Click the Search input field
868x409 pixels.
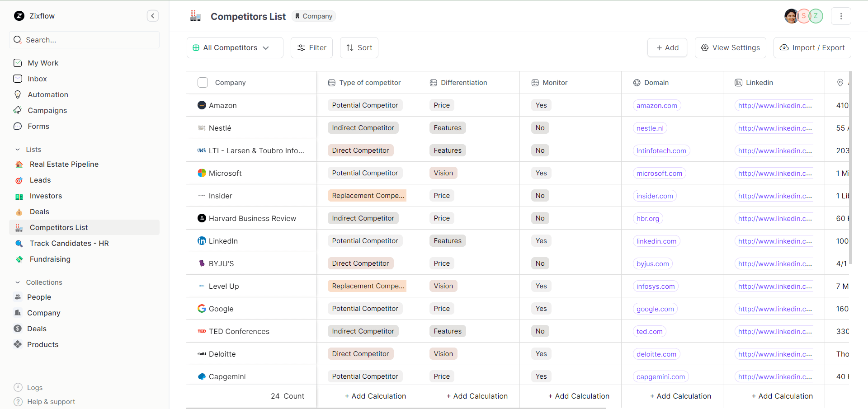pyautogui.click(x=84, y=40)
